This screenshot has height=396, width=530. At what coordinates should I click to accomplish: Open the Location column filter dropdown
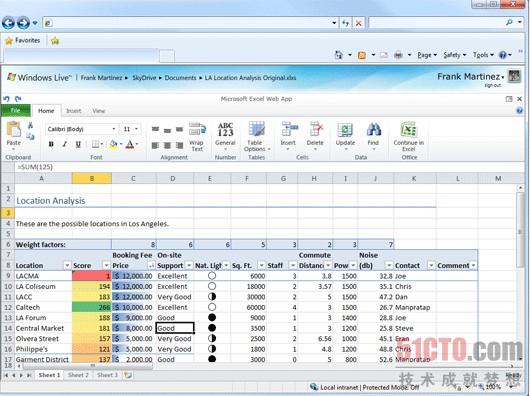67,266
